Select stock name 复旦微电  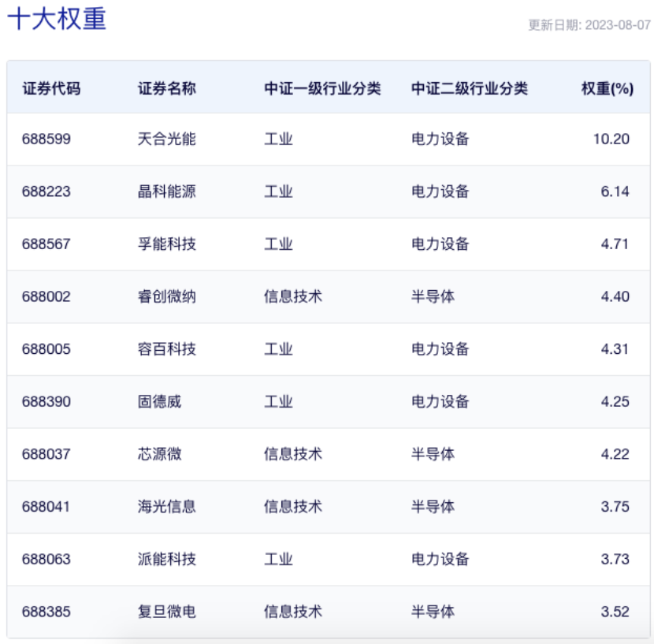point(167,612)
